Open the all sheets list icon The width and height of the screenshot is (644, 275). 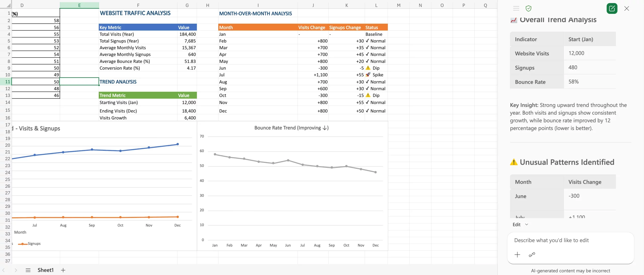point(28,270)
